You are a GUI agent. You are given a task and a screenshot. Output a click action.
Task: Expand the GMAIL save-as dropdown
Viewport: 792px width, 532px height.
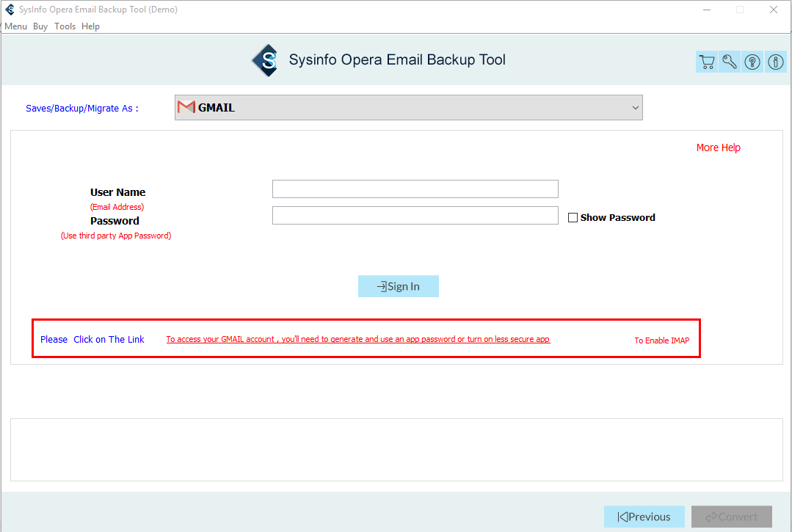point(409,108)
